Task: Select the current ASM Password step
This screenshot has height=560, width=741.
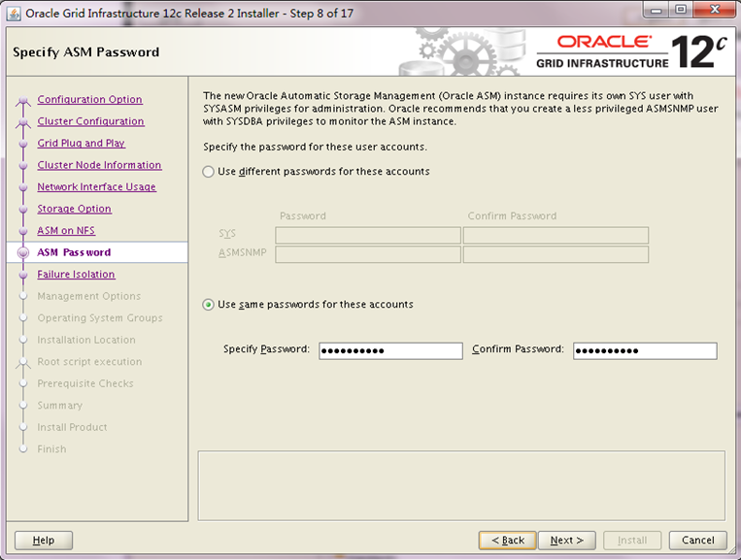Action: click(x=74, y=252)
